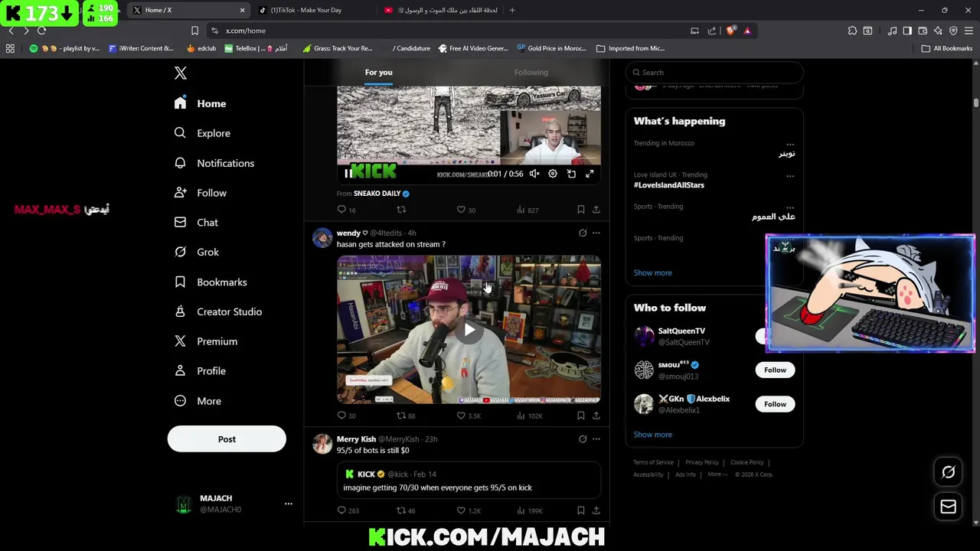The height and width of the screenshot is (551, 980).
Task: Show more under Who to follow
Action: point(652,435)
